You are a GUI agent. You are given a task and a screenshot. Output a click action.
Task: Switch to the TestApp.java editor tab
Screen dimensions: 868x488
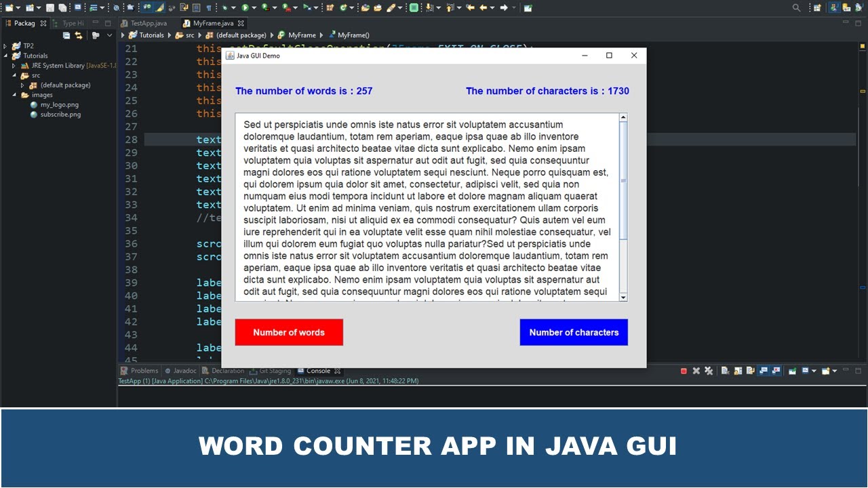tap(144, 23)
